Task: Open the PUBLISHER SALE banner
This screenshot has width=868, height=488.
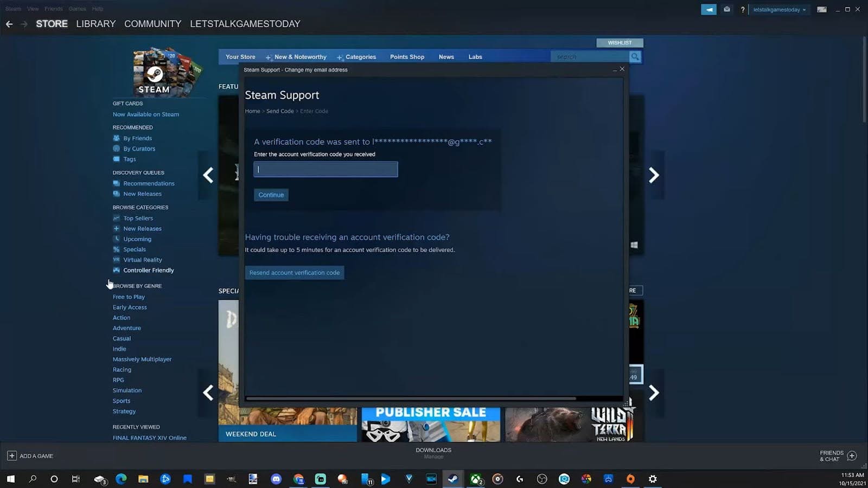Action: (431, 425)
